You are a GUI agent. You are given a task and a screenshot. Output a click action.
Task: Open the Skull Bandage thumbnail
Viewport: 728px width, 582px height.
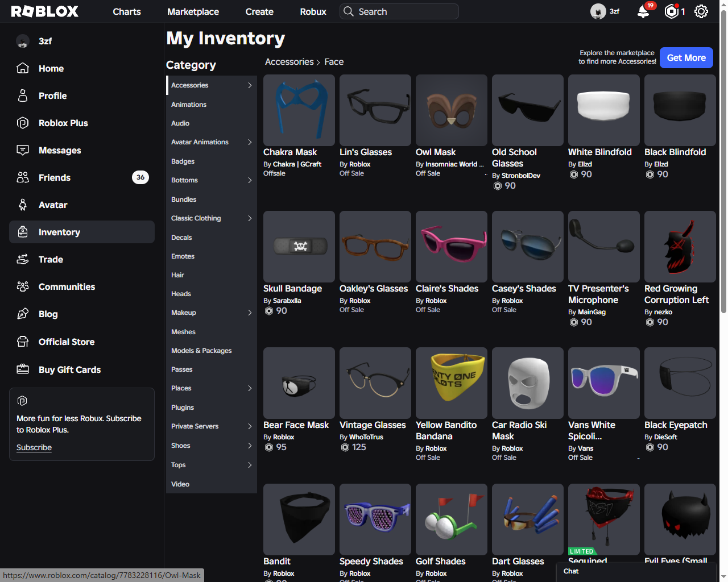coord(299,247)
